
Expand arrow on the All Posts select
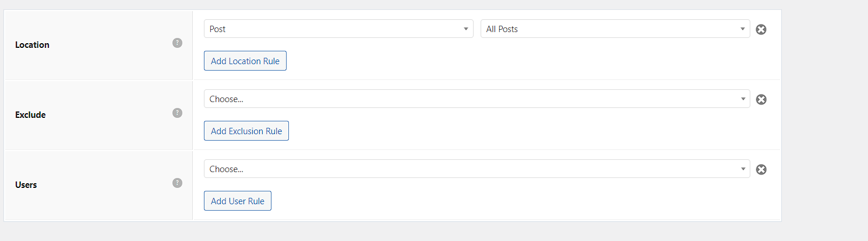click(x=743, y=29)
